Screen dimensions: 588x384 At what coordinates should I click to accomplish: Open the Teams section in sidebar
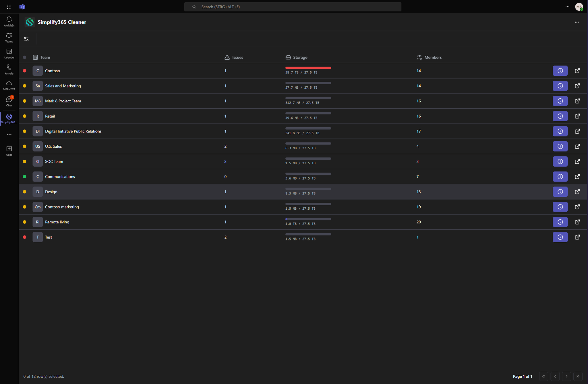pos(9,38)
